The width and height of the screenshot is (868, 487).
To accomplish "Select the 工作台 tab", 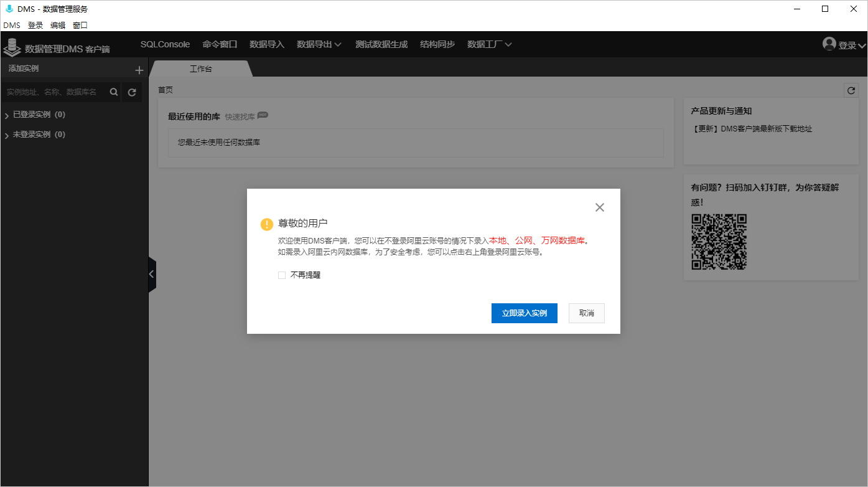I will click(x=201, y=69).
